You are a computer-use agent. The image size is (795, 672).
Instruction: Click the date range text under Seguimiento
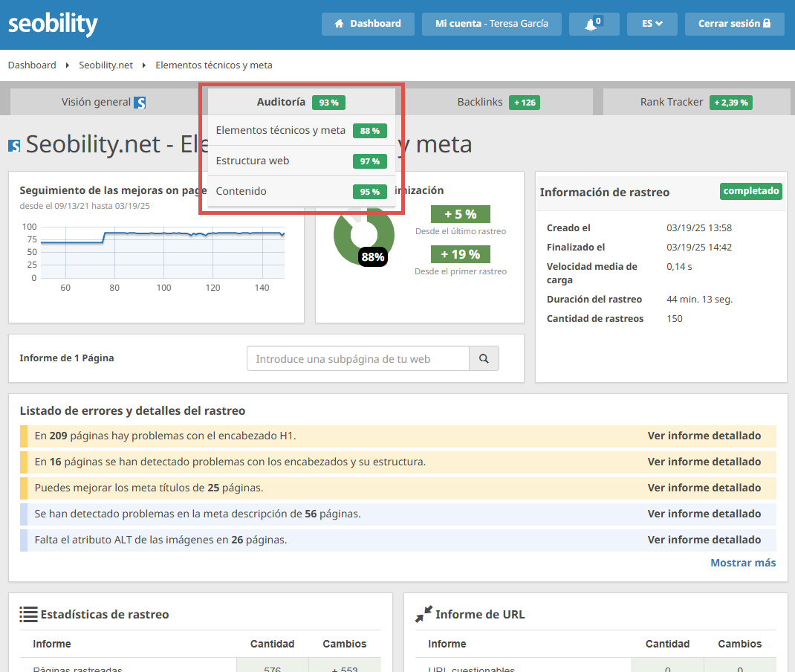[85, 206]
